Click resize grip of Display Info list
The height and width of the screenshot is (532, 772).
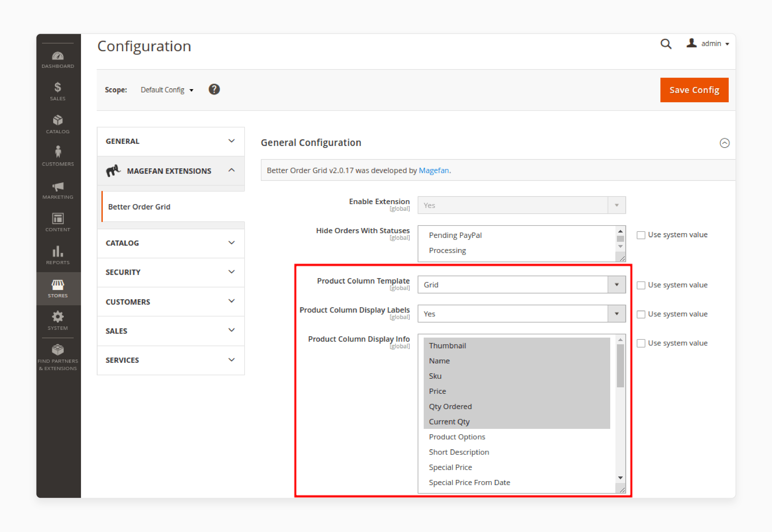pyautogui.click(x=622, y=490)
